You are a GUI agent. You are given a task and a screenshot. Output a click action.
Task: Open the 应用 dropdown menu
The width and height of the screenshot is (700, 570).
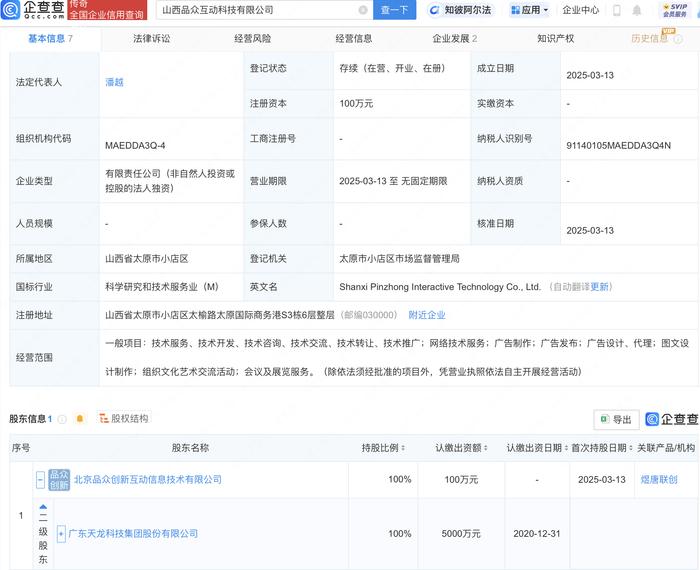(x=529, y=10)
